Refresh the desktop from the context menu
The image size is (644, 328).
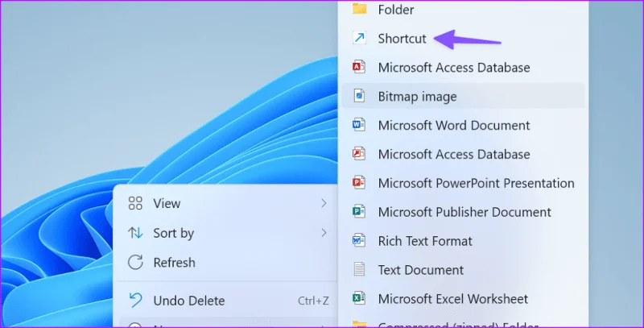[225, 262]
